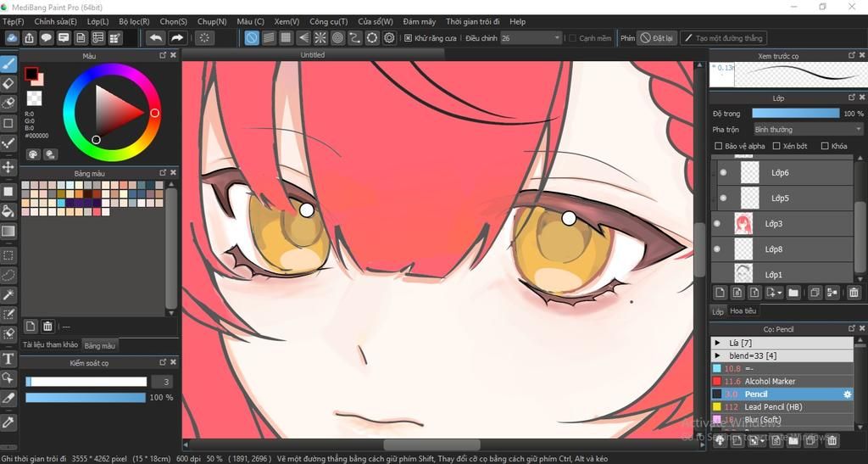The image size is (868, 464).
Task: Open Pencil brush settings gear
Action: [x=847, y=394]
